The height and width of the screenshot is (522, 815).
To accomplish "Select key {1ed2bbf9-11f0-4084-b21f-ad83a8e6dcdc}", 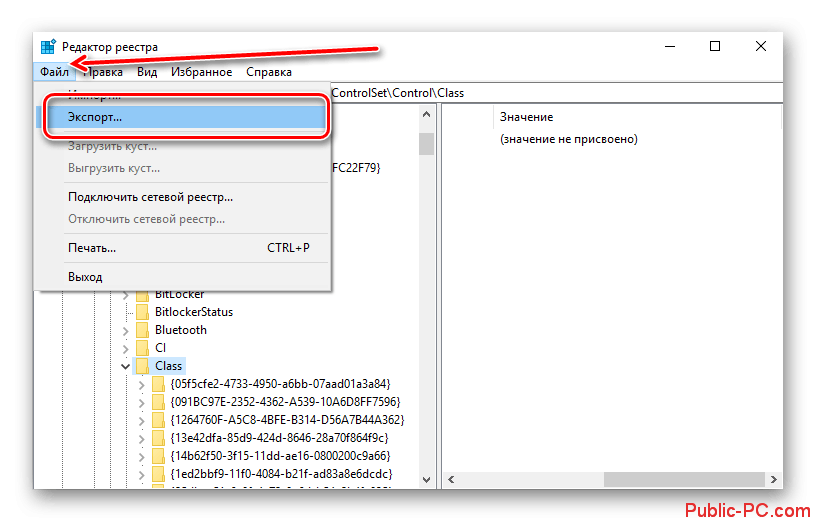I will 281,474.
